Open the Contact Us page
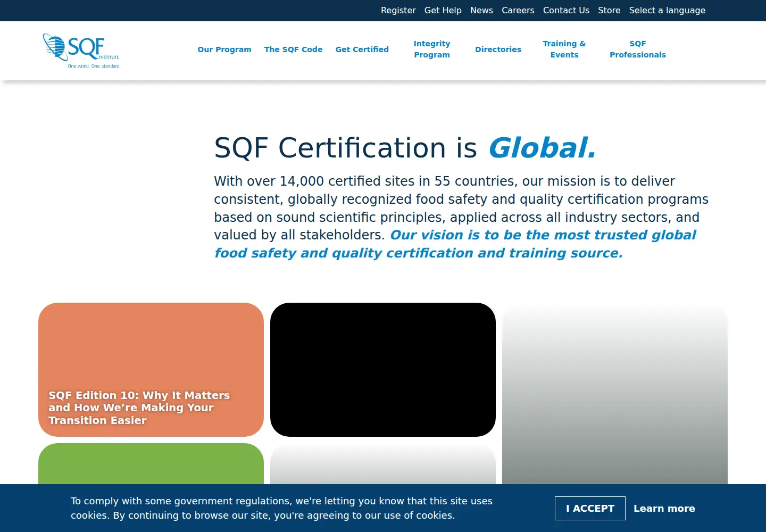The image size is (766, 532). [566, 10]
